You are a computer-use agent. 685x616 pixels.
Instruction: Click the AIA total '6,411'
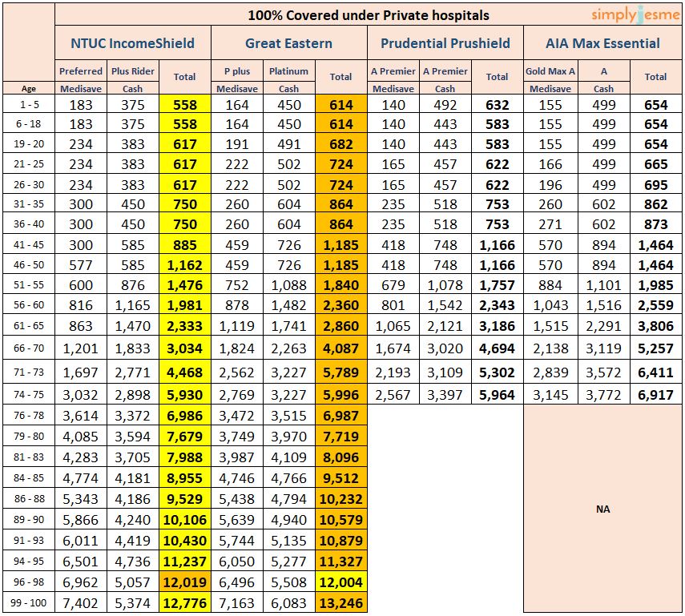point(655,372)
